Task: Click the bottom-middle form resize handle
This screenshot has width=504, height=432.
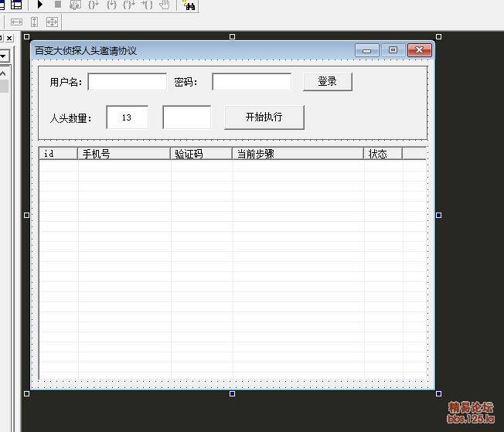Action: [233, 394]
